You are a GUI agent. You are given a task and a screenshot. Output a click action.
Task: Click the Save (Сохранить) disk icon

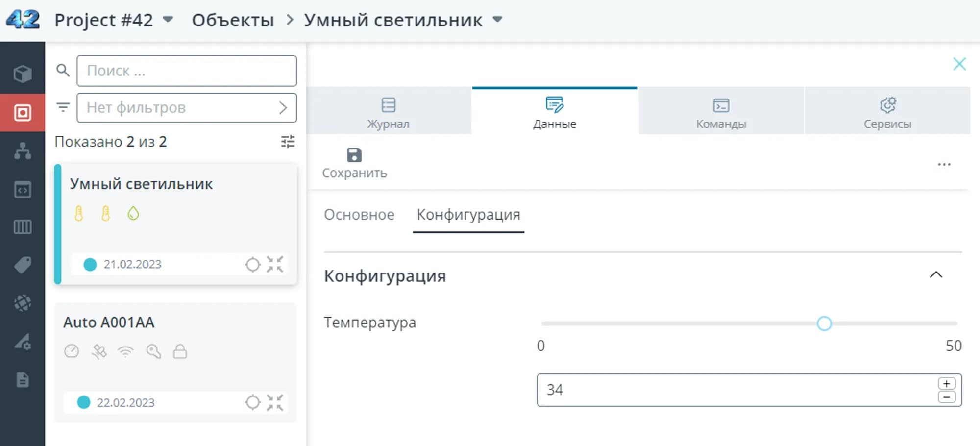(x=354, y=155)
